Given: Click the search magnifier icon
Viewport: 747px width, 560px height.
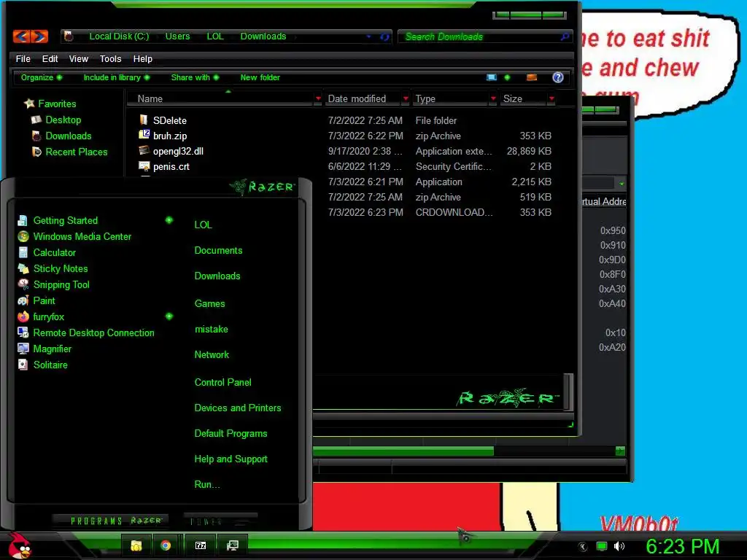Looking at the screenshot, I should pyautogui.click(x=565, y=36).
